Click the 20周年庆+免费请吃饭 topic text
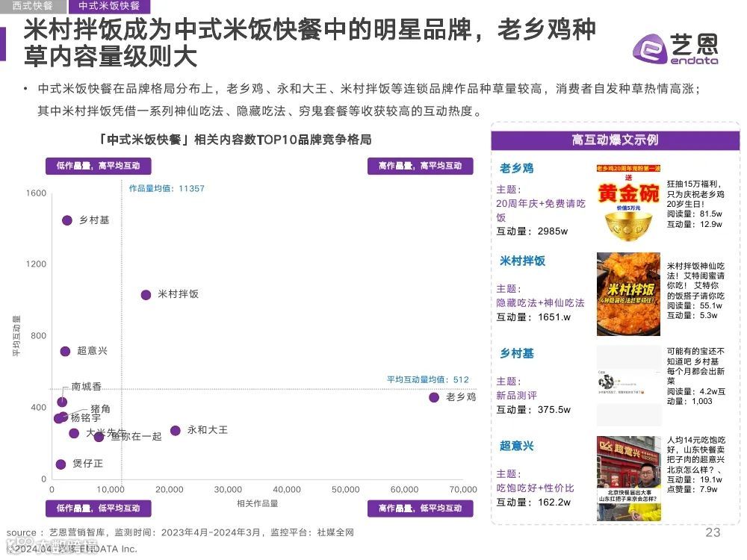Image resolution: width=747 pixels, height=560 pixels. click(x=541, y=211)
